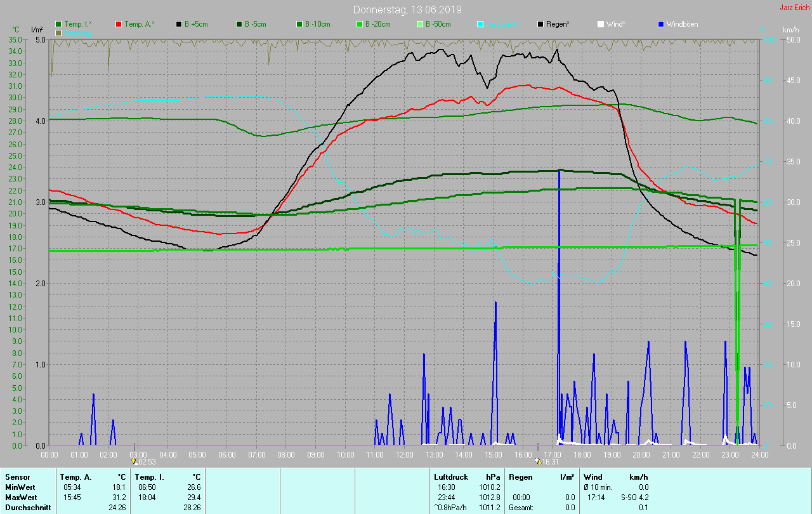Select the red Temp. A. legend swatch
Screen dimensions: 812x514
tap(119, 24)
